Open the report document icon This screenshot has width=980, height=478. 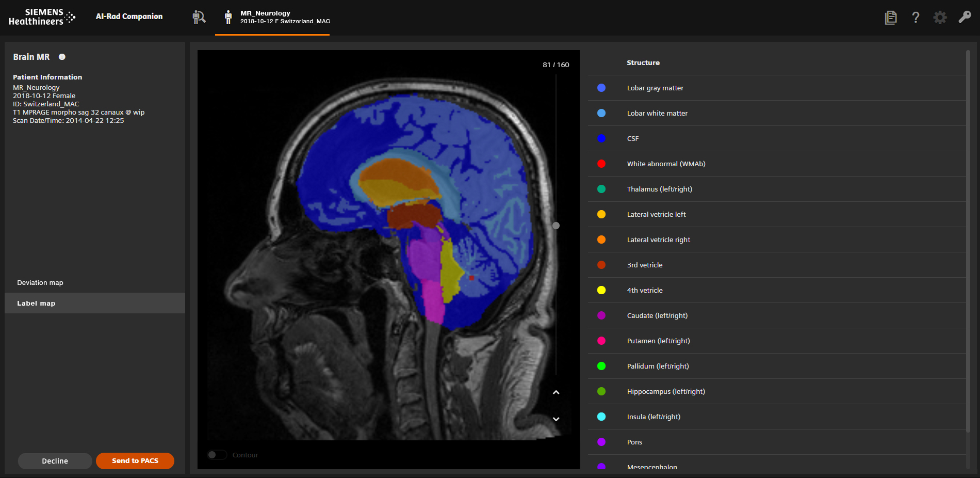pyautogui.click(x=891, y=18)
